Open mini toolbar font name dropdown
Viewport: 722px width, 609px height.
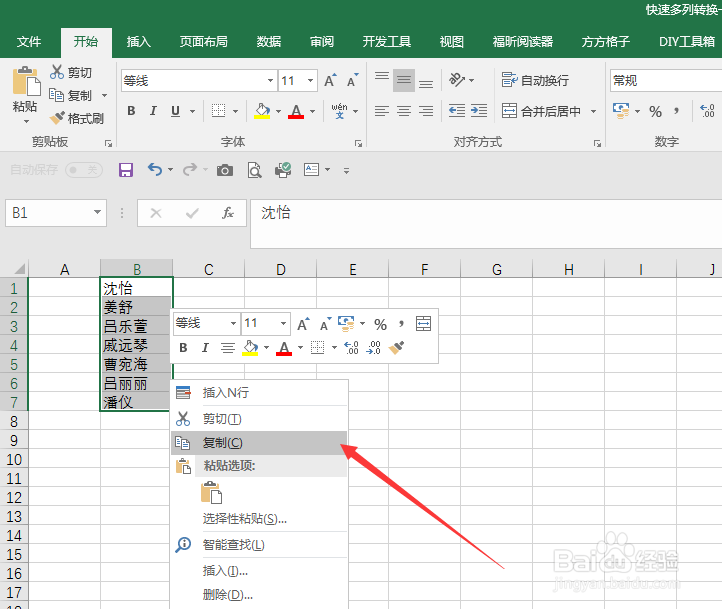pyautogui.click(x=233, y=323)
